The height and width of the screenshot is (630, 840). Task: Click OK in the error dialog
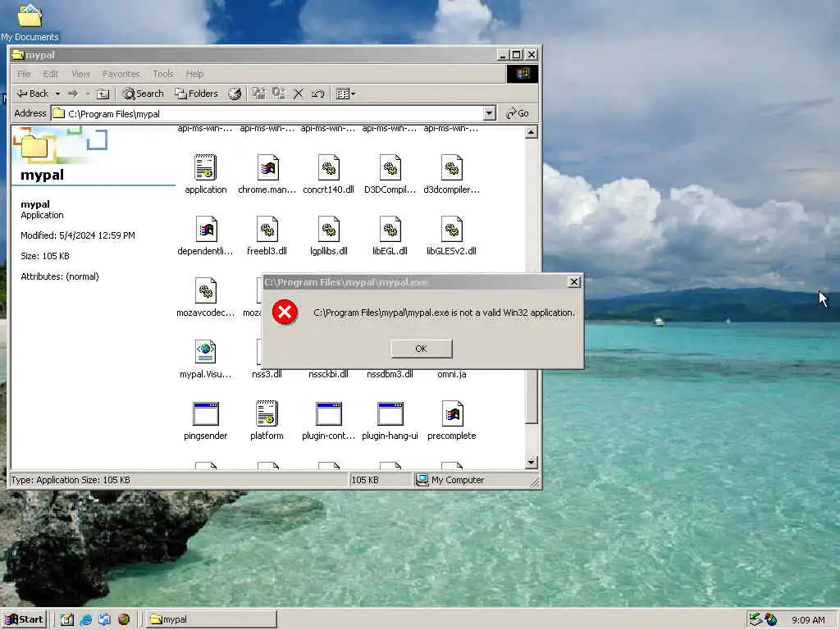click(421, 349)
